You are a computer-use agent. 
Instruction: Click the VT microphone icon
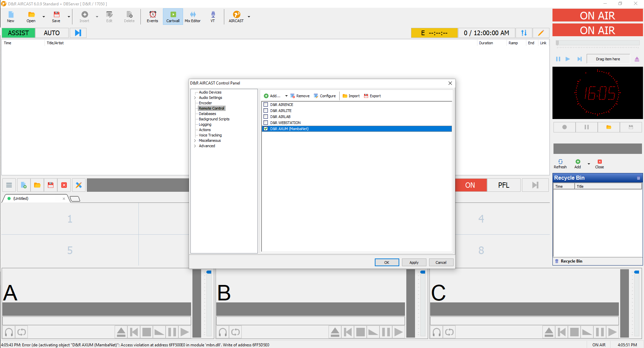[213, 16]
